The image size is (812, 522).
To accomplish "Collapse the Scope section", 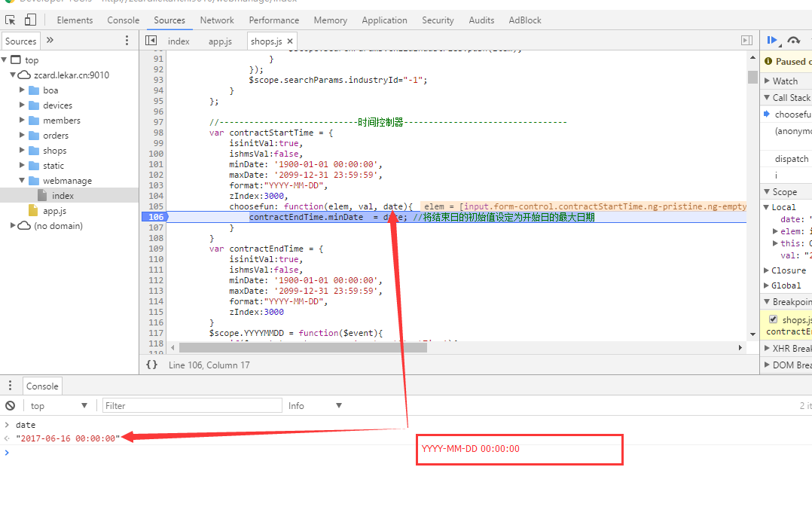I will (x=767, y=191).
